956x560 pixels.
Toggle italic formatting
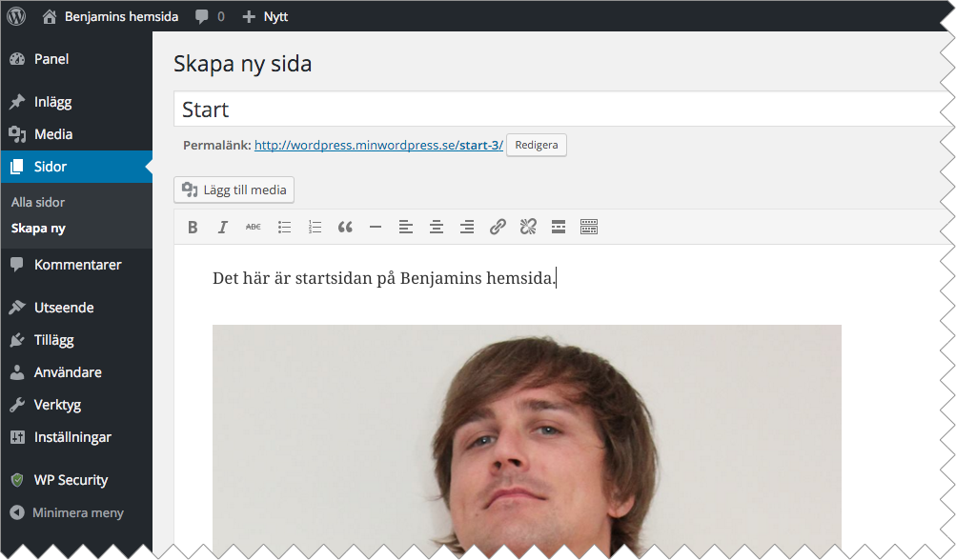coord(222,228)
